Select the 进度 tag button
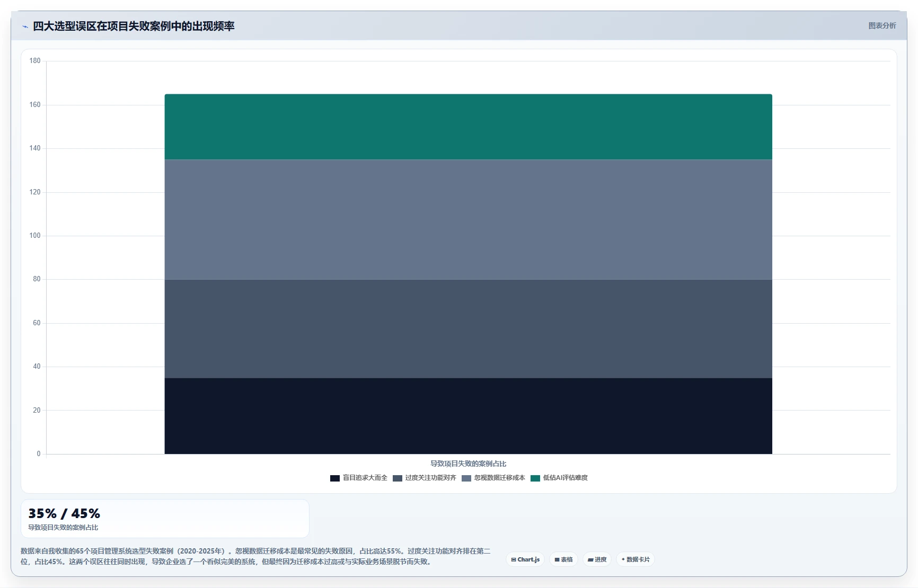The image size is (918, 588). click(x=597, y=559)
